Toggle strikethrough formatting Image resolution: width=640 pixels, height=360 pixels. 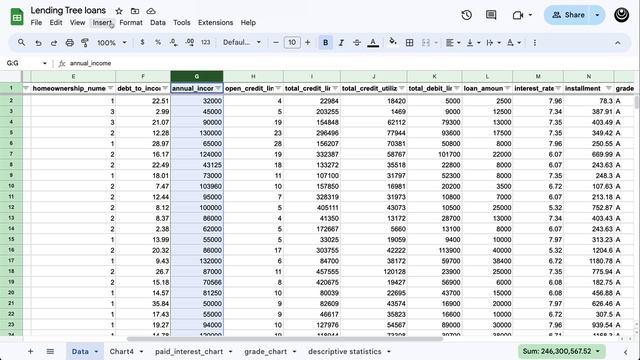(x=357, y=42)
